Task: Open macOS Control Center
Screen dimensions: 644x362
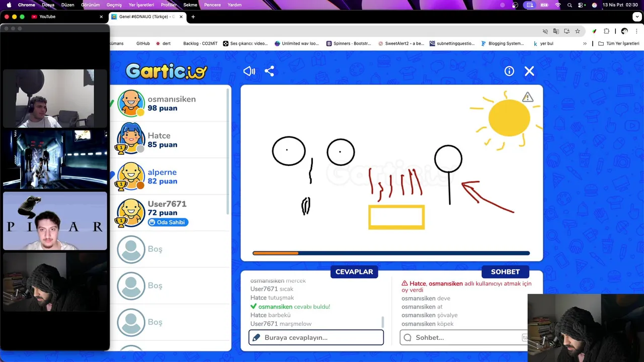Action: [582, 5]
